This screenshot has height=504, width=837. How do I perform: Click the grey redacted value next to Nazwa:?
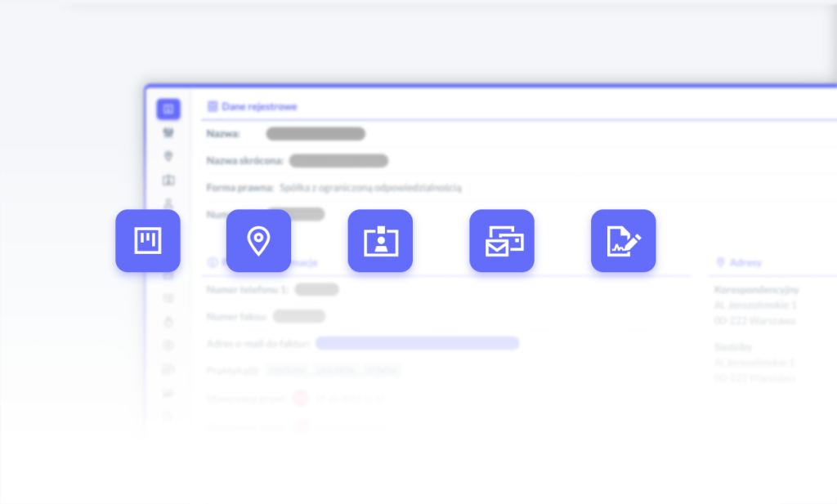[316, 134]
